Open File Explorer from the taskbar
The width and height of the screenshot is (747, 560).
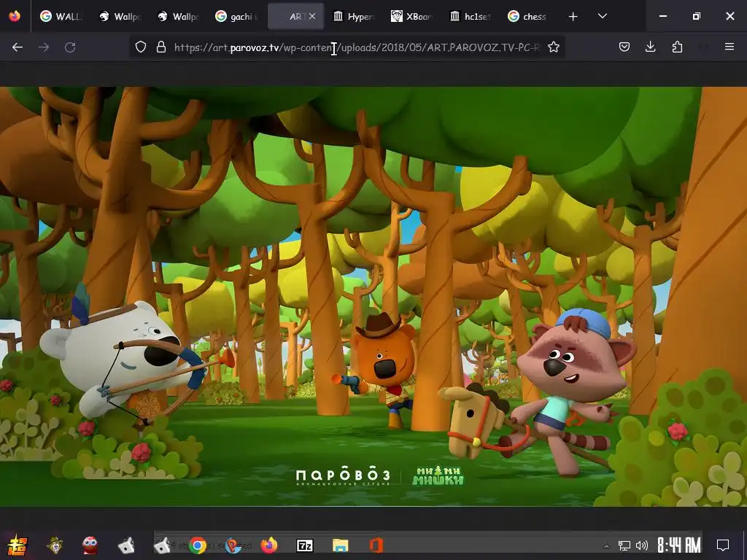(x=340, y=545)
